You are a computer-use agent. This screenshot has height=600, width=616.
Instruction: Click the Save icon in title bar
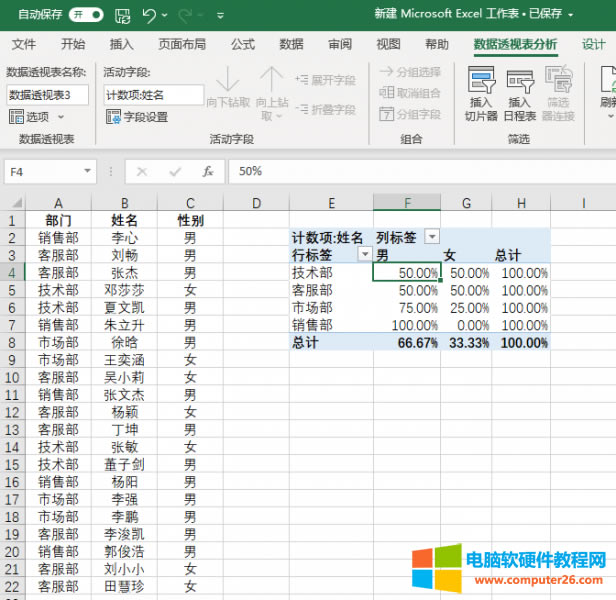[x=122, y=15]
